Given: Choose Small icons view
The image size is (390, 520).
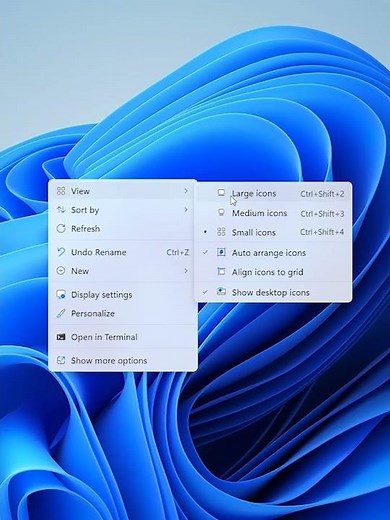Looking at the screenshot, I should click(x=273, y=232).
